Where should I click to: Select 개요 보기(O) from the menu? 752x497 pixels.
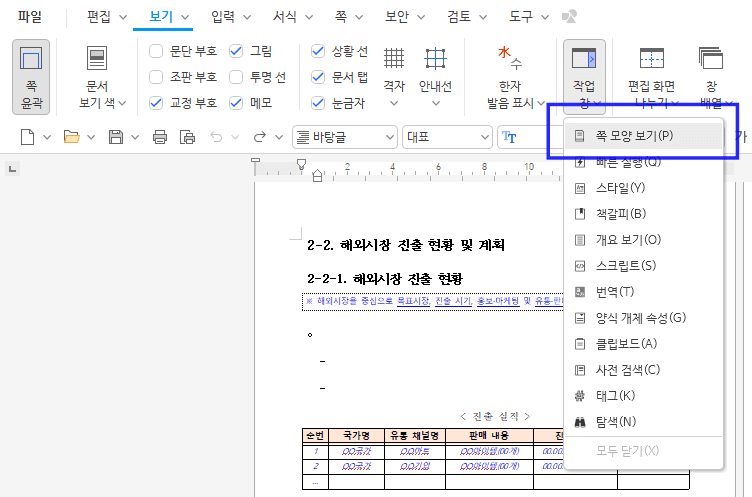click(643, 240)
